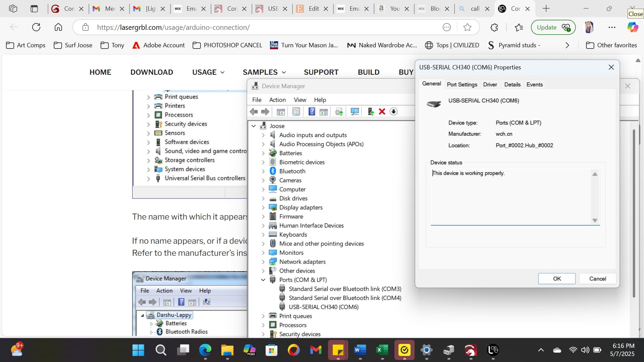Viewport: 644px width, 362px height.
Task: Expand the Network adapters category
Action: click(x=263, y=262)
